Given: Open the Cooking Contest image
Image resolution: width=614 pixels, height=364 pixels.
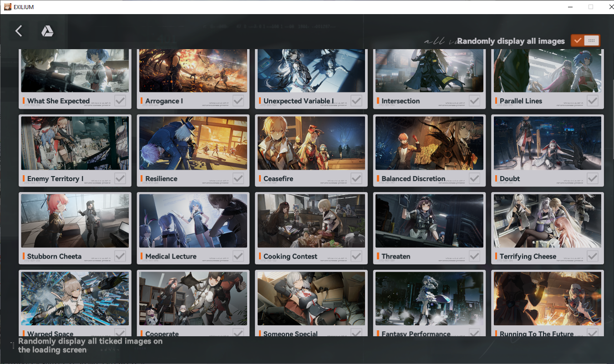Looking at the screenshot, I should click(x=311, y=221).
